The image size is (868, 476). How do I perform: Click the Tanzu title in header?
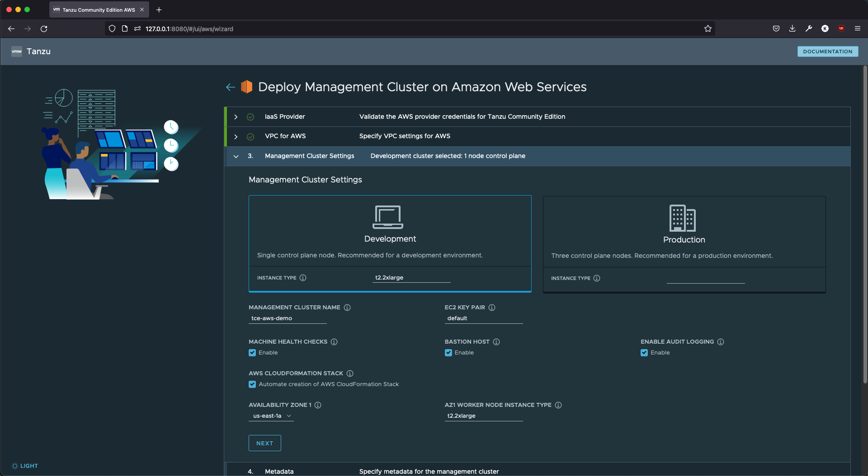38,51
